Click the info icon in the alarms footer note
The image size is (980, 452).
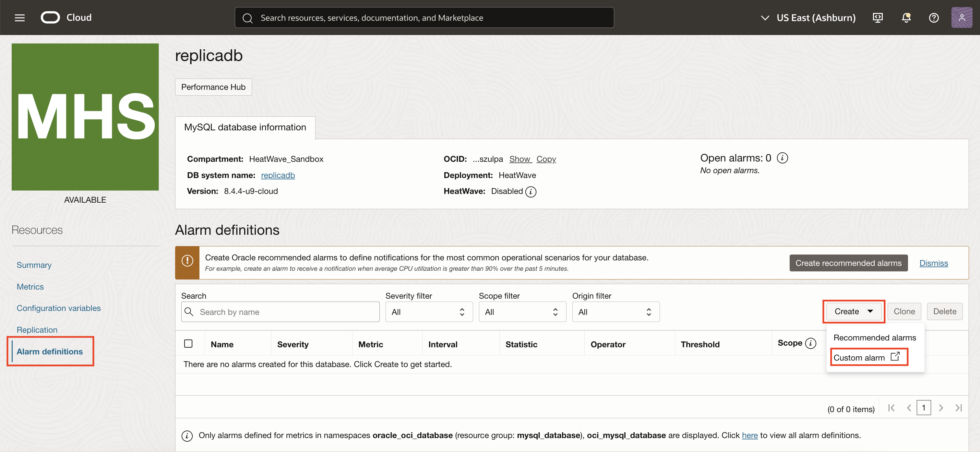tap(187, 436)
